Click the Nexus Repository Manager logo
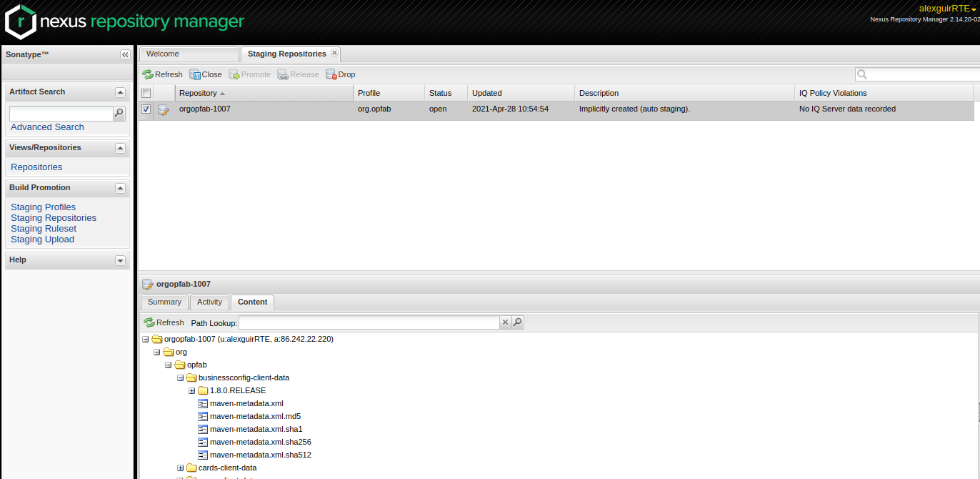Viewport: 980px width, 479px height. point(125,21)
